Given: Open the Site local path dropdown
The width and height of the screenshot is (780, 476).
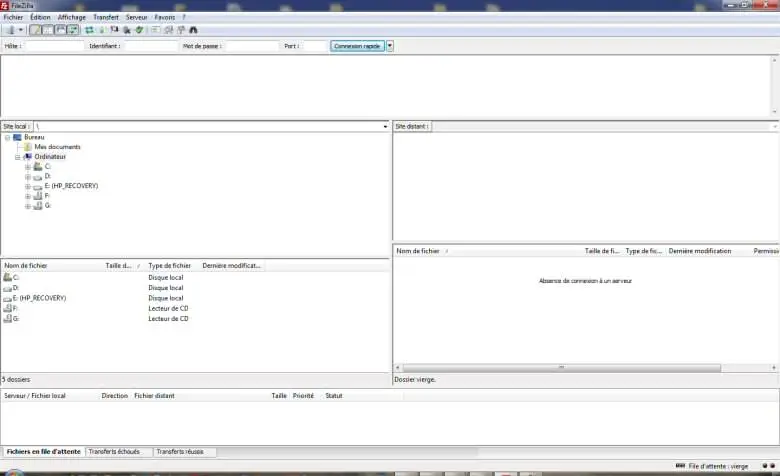Looking at the screenshot, I should point(385,126).
